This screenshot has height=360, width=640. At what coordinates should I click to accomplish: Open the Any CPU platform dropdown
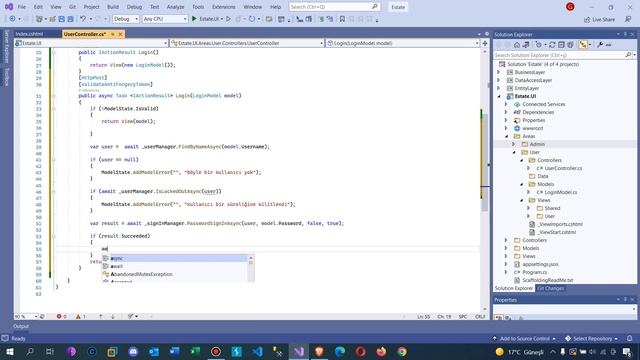[x=165, y=19]
